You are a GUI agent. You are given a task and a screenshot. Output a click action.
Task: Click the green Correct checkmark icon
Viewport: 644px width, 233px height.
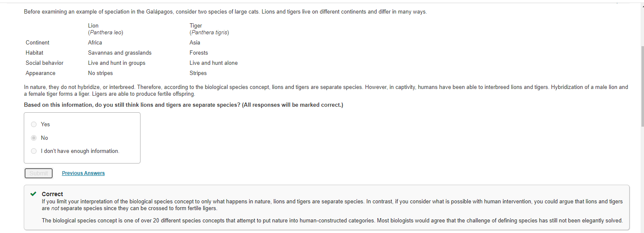point(34,194)
